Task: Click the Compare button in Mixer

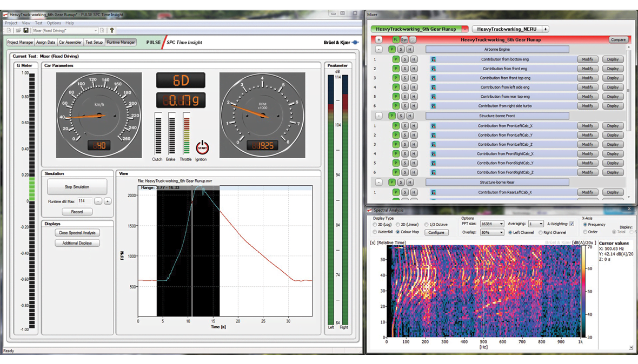Action: 618,40
